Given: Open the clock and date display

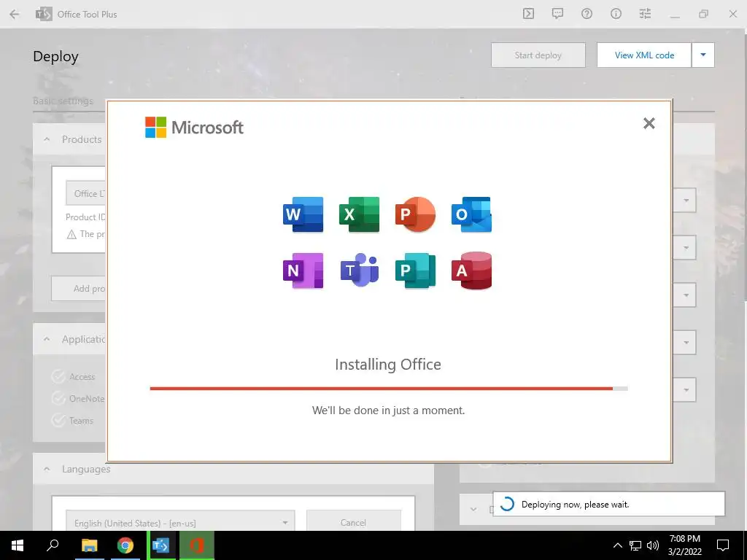Looking at the screenshot, I should point(684,545).
